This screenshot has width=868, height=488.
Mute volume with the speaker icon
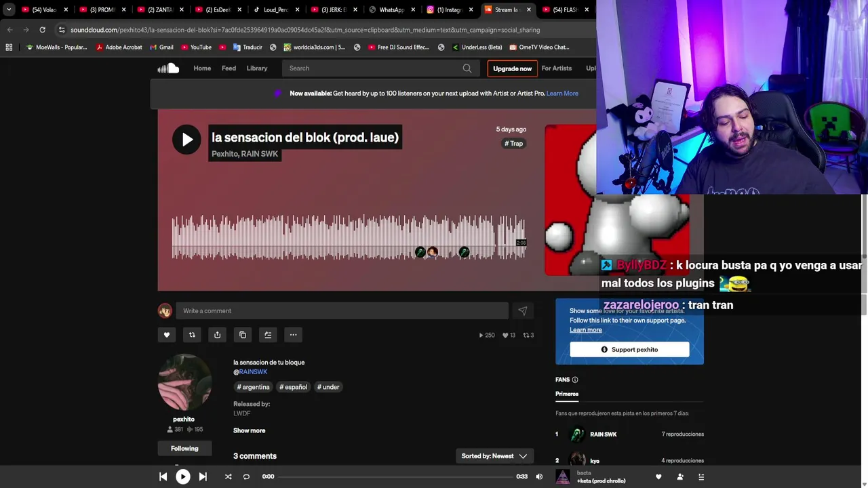coord(539,476)
